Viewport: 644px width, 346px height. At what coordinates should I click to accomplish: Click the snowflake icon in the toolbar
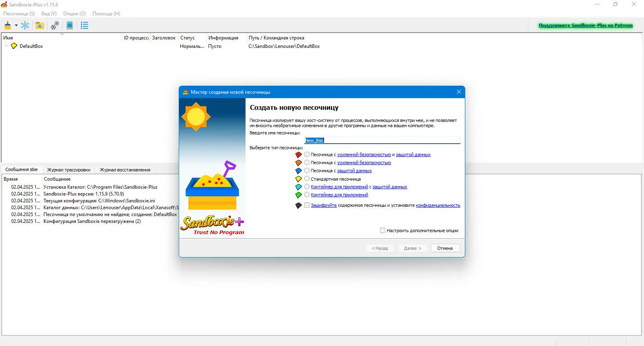click(x=25, y=25)
